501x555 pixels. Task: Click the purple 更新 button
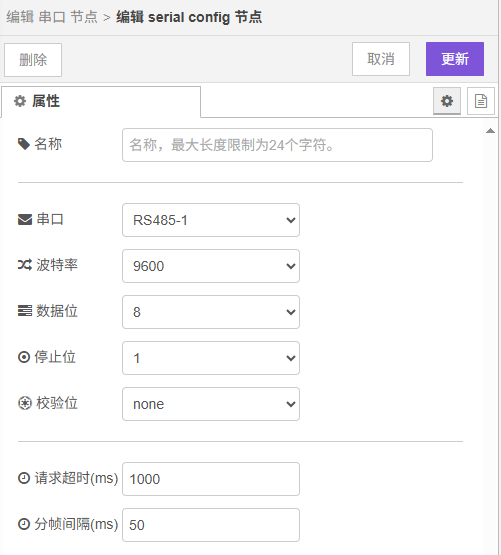pos(455,59)
